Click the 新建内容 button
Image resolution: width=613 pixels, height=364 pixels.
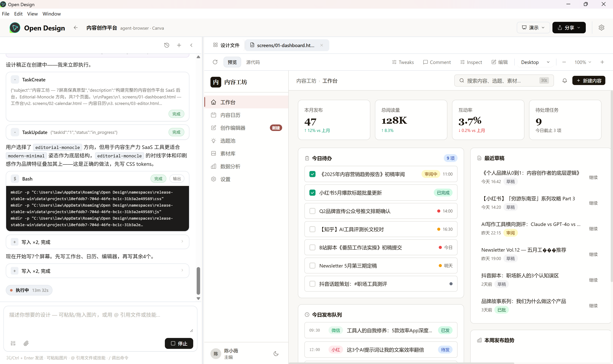(588, 81)
